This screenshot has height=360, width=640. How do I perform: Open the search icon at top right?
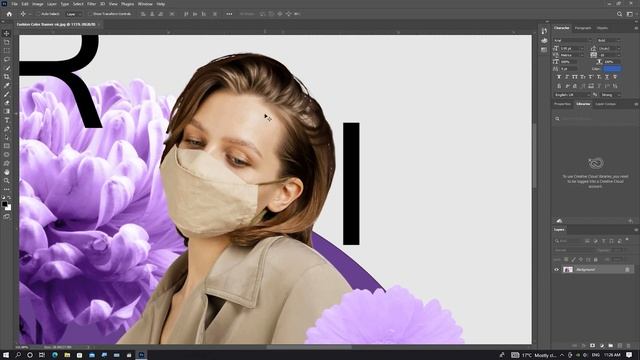pos(619,14)
